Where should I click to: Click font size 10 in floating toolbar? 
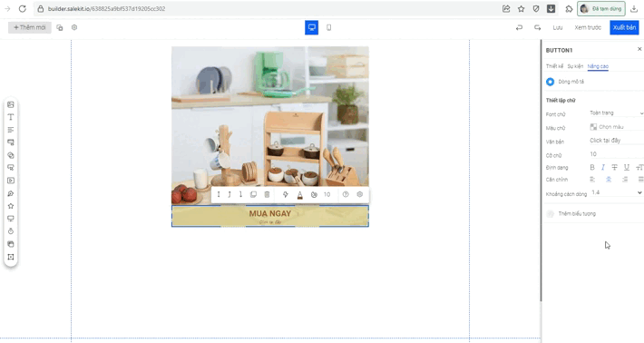pos(327,194)
